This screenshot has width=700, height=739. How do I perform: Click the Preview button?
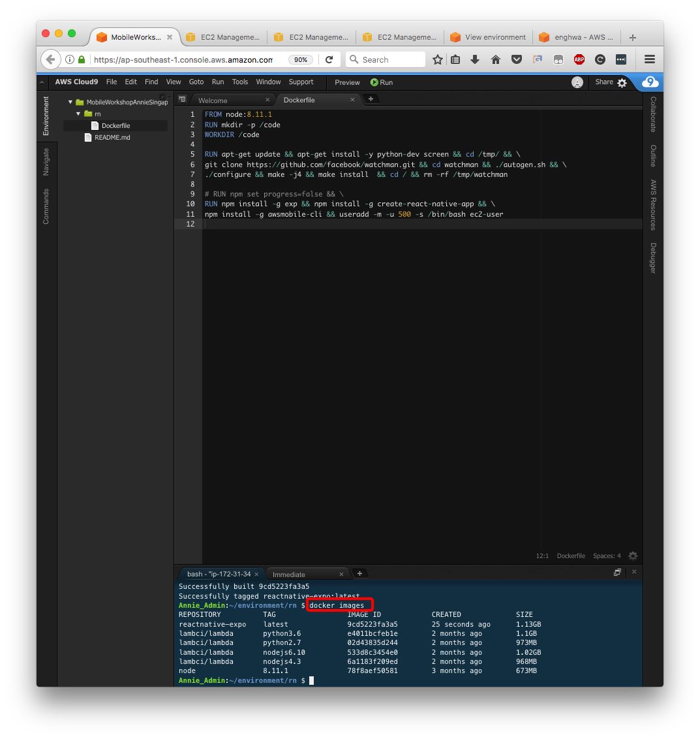click(x=347, y=82)
